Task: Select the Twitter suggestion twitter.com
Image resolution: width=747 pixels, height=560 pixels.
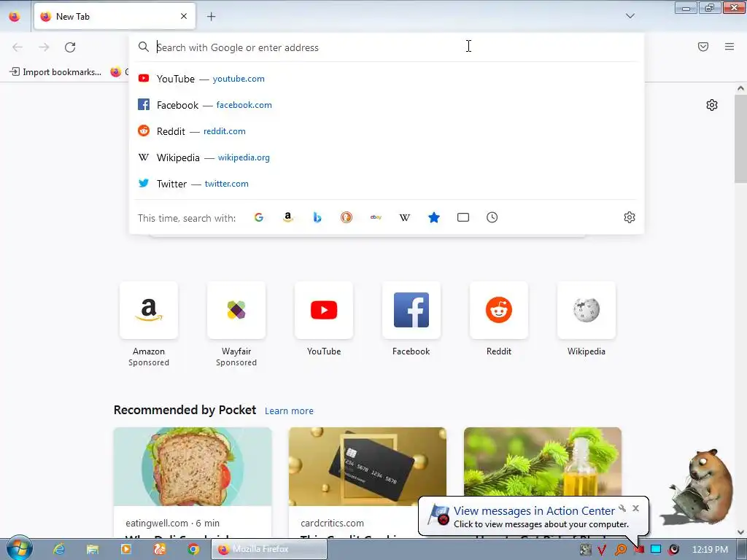Action: (387, 183)
